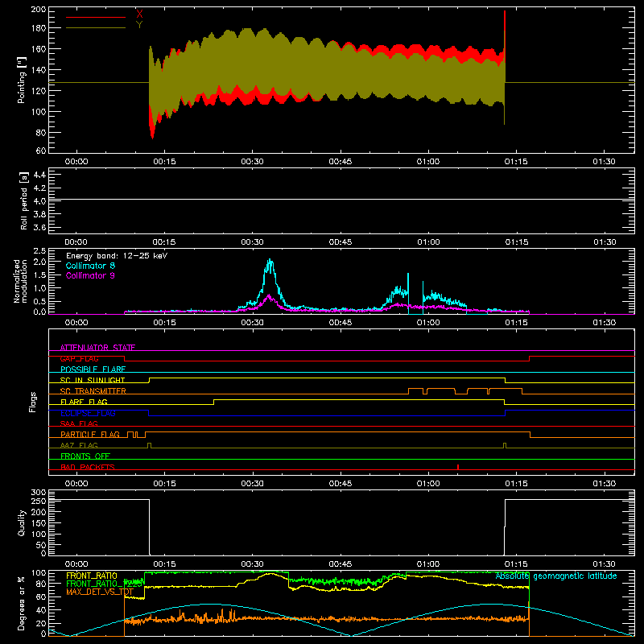This screenshot has height=644, width=644.
Task: Click the Pointing ["] axis title
Action: 22,80
